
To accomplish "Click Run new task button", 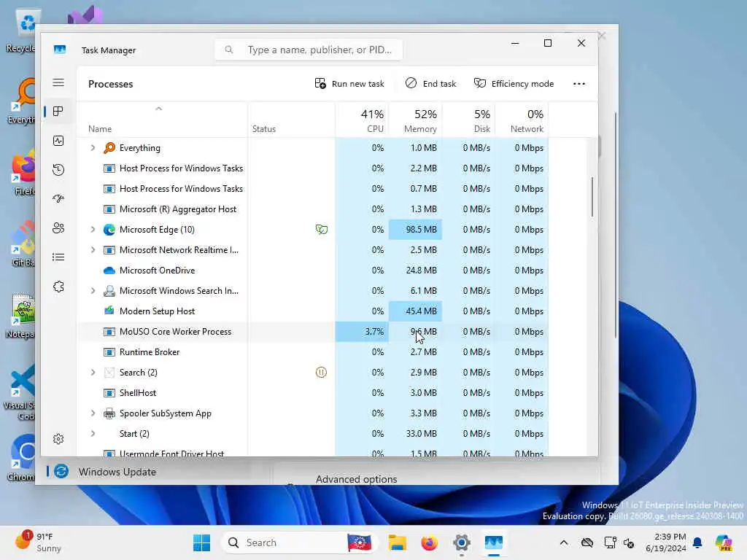I will coord(349,84).
